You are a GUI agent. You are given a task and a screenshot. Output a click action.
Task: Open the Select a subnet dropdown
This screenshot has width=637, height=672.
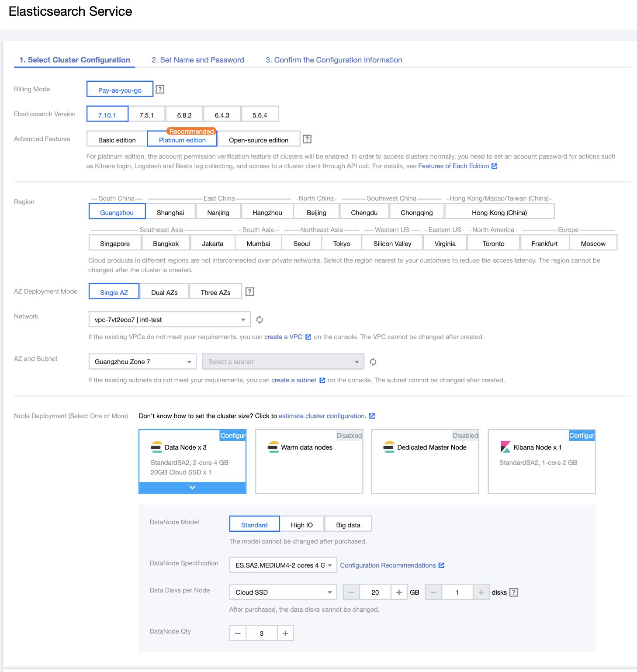coord(283,362)
